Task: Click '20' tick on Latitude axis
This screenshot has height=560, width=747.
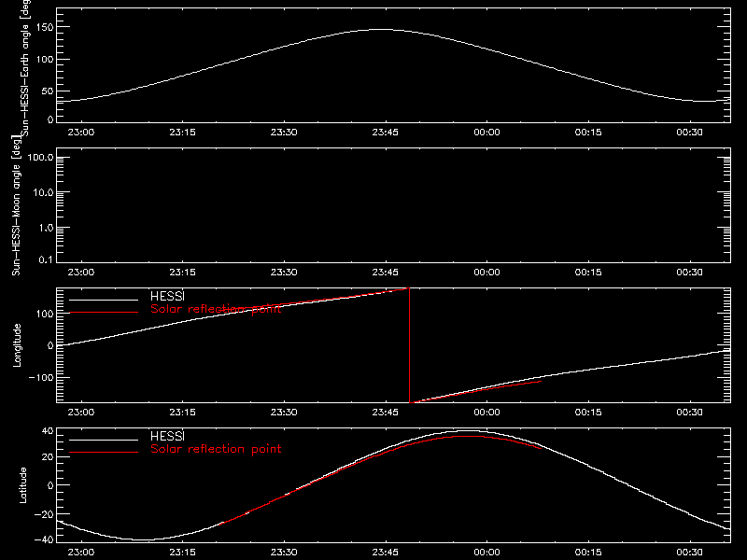Action: point(49,457)
